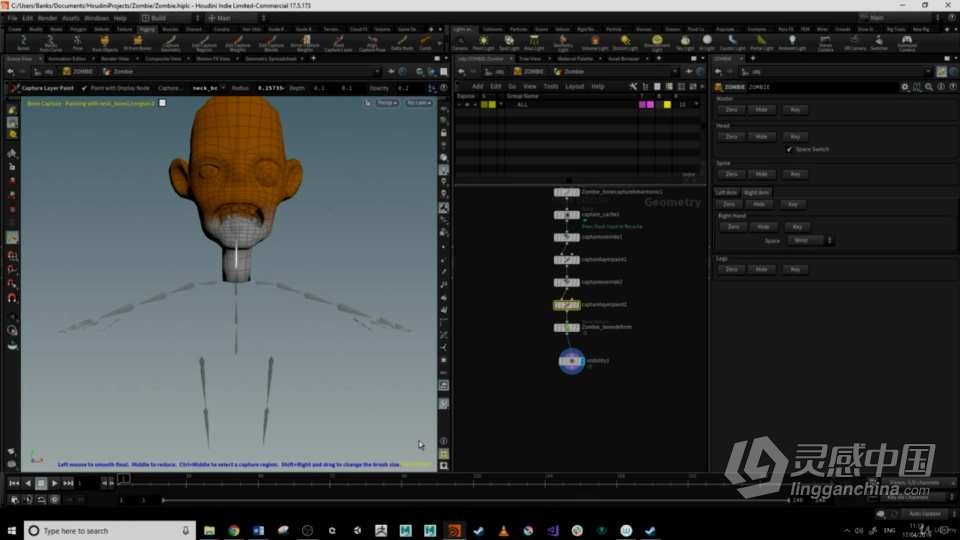Click the Camera shelf tool
Viewport: 960px width, 540px height.
click(x=460, y=43)
